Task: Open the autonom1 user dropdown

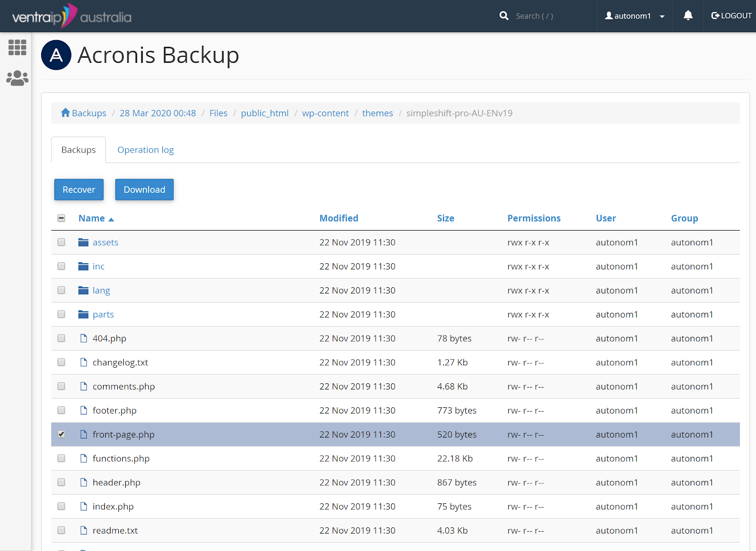Action: [x=635, y=16]
